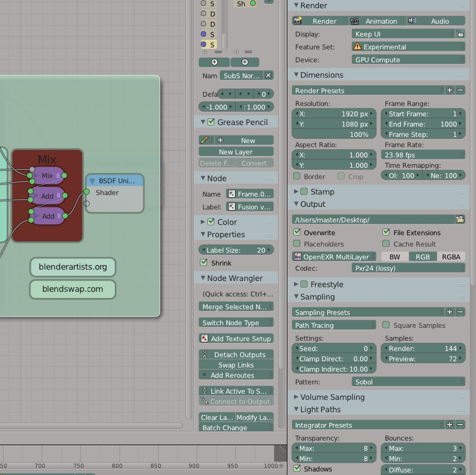Open the blenderartists.org link node
This screenshot has height=475, width=476.
[72, 267]
